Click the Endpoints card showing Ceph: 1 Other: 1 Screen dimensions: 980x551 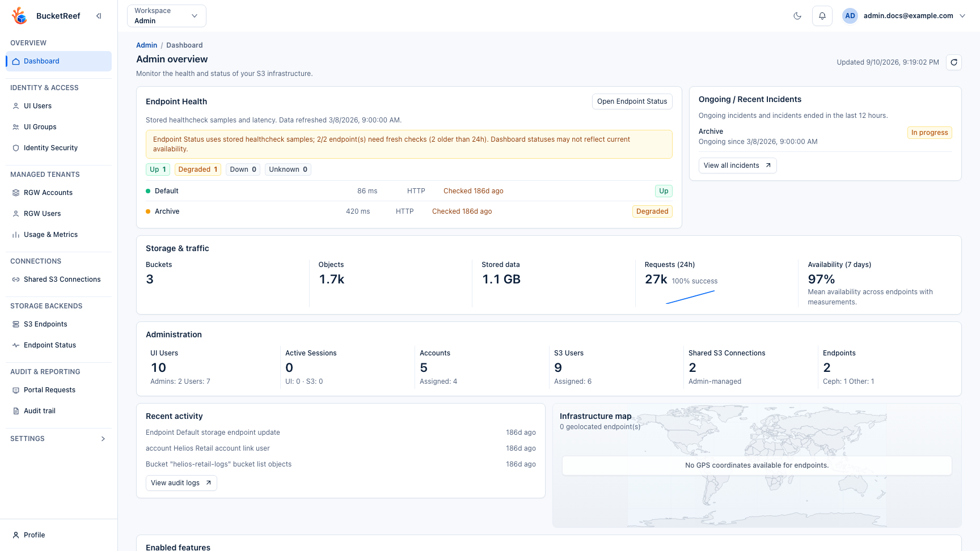(885, 367)
